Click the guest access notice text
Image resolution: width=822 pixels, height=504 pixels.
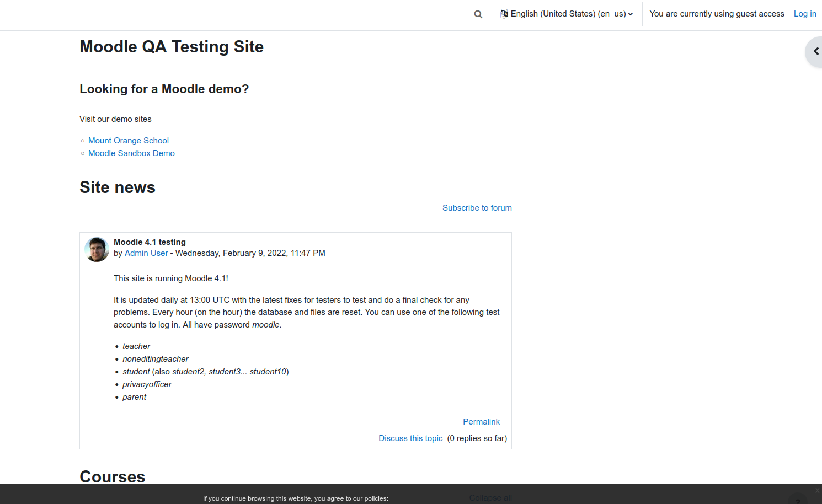tap(717, 14)
